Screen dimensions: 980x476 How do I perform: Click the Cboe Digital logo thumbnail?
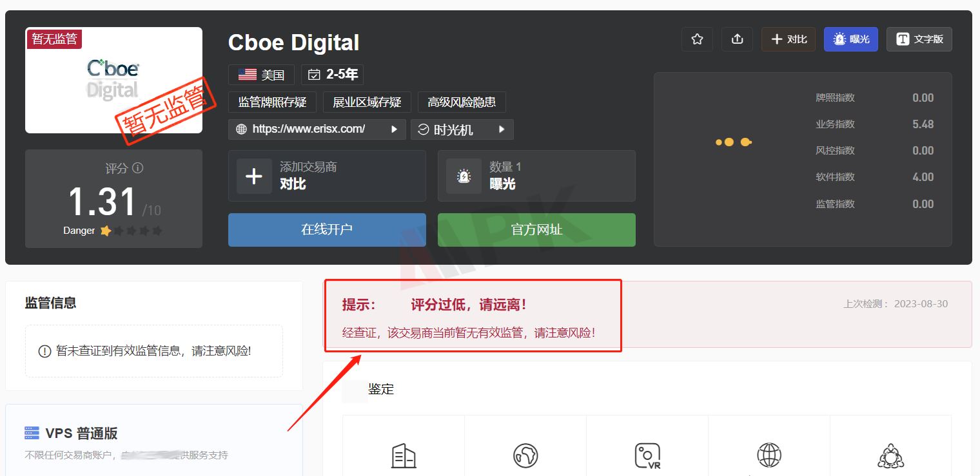113,80
